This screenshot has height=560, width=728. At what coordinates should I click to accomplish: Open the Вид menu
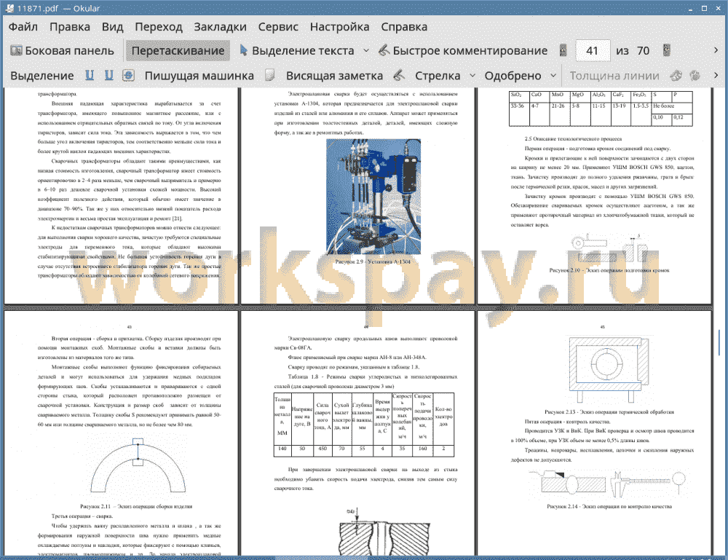point(112,27)
